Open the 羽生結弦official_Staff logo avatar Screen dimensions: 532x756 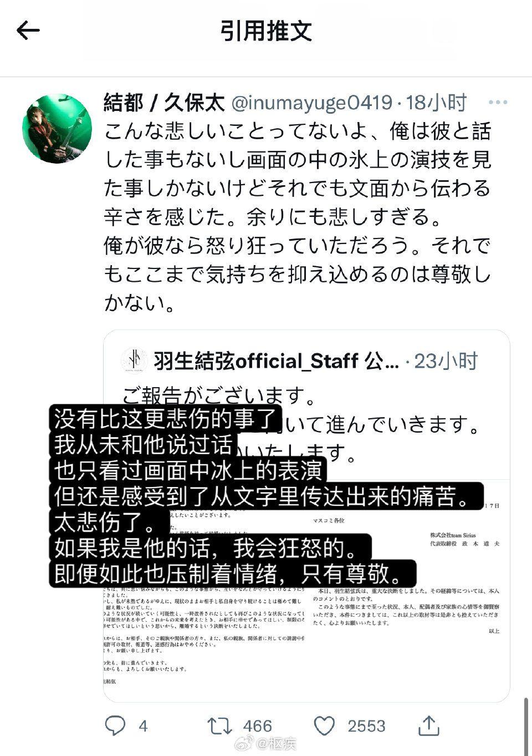pos(134,361)
